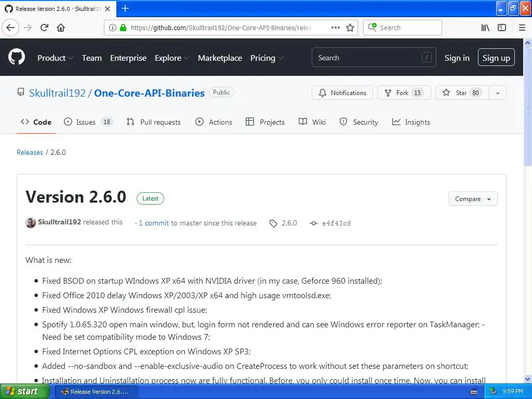Reload the page with the refresh icon
Screen dimensions: 532x399
tap(44, 28)
